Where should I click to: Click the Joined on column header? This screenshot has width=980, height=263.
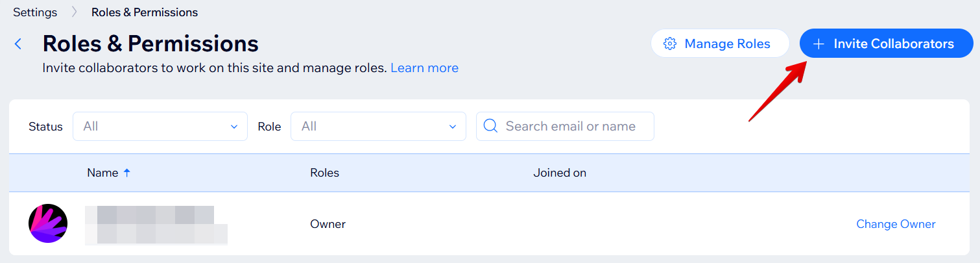click(560, 173)
